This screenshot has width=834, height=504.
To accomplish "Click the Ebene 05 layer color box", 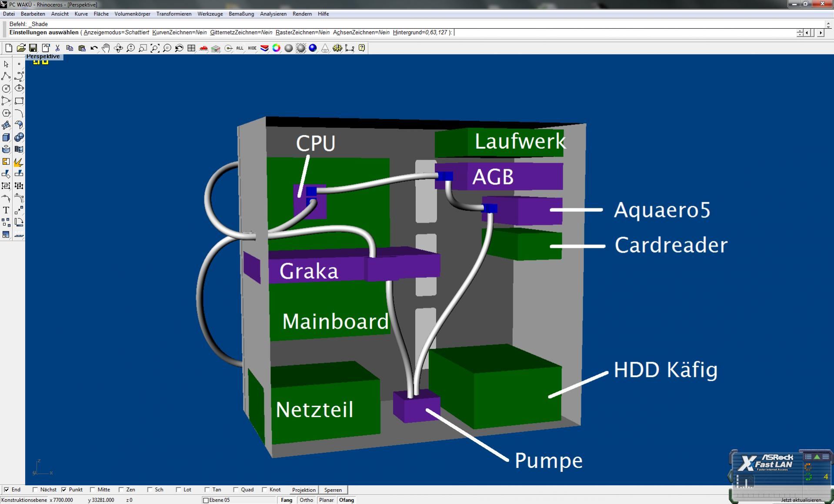I will coord(206,501).
